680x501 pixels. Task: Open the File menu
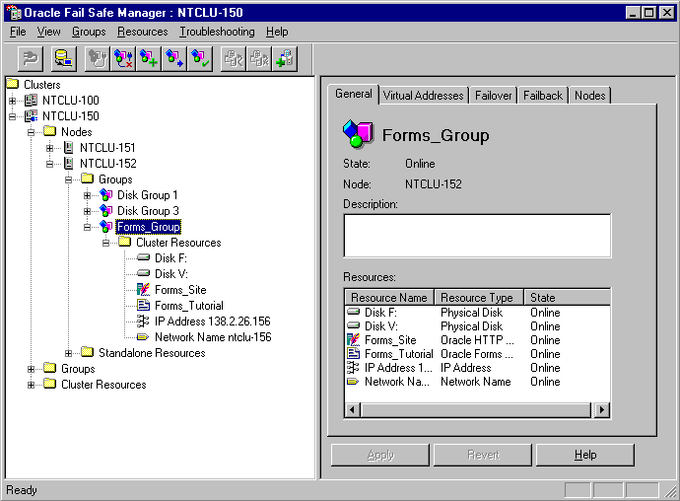point(18,32)
